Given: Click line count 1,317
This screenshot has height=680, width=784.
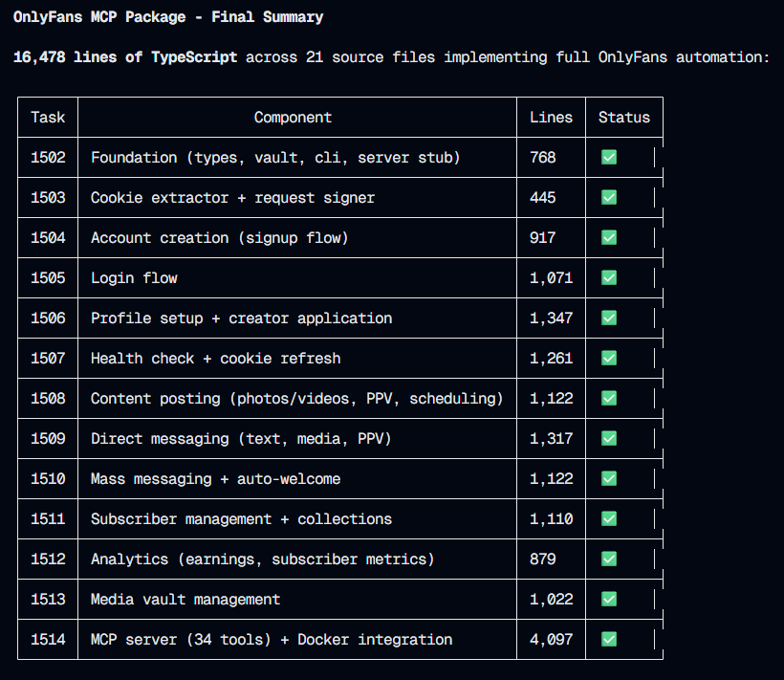Looking at the screenshot, I should pos(551,438).
